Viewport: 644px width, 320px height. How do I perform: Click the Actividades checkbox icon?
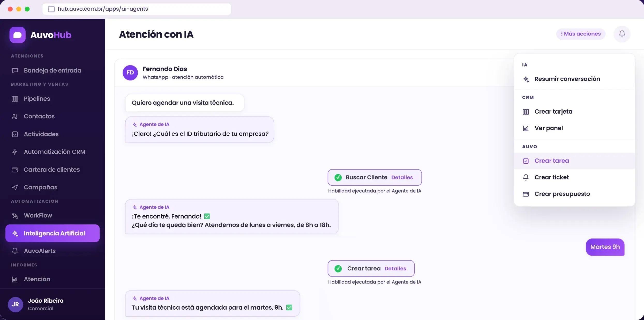click(x=15, y=134)
